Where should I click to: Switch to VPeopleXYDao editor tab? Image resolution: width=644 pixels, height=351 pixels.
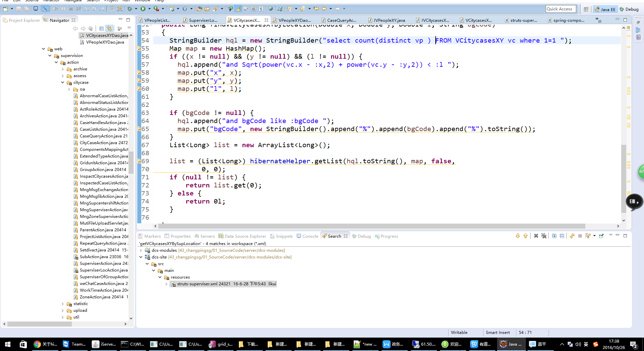coord(292,20)
